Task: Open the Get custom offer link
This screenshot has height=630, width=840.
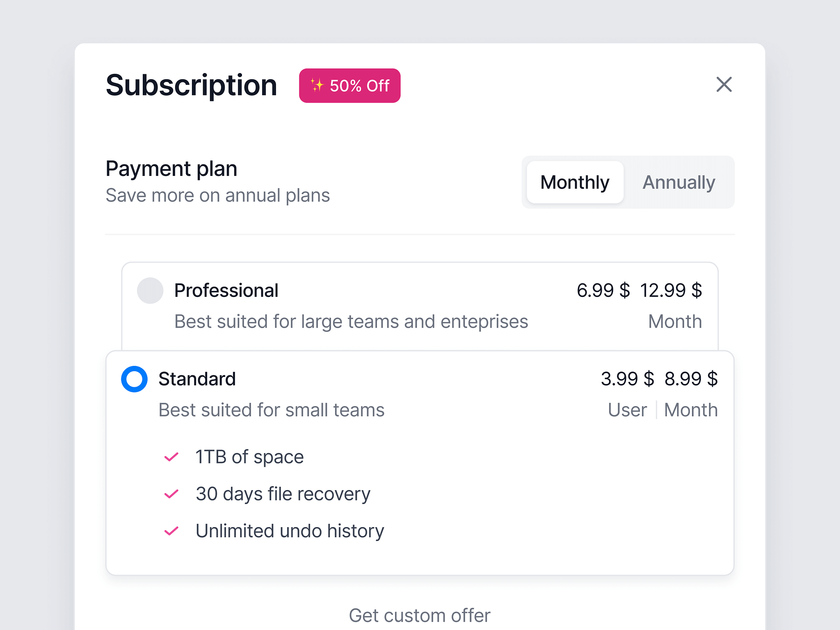Action: [420, 615]
